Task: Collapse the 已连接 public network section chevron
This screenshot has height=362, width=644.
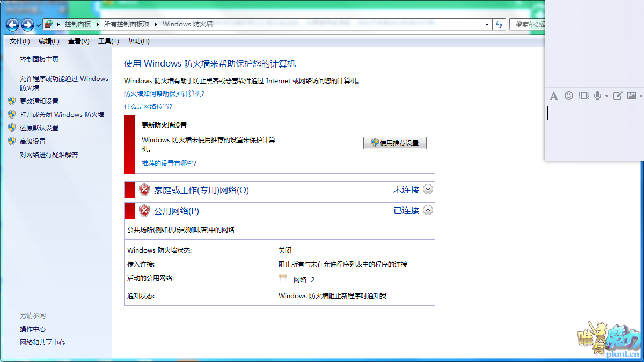Action: [x=428, y=210]
